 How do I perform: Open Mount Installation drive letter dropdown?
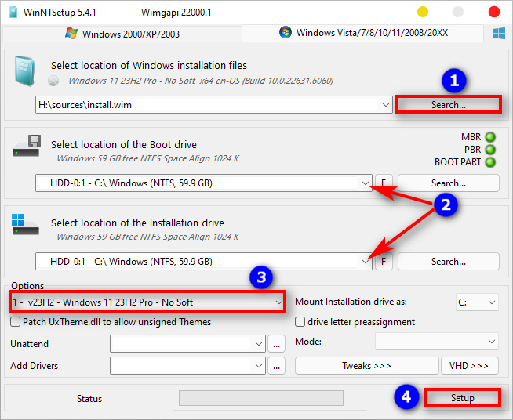[491, 302]
